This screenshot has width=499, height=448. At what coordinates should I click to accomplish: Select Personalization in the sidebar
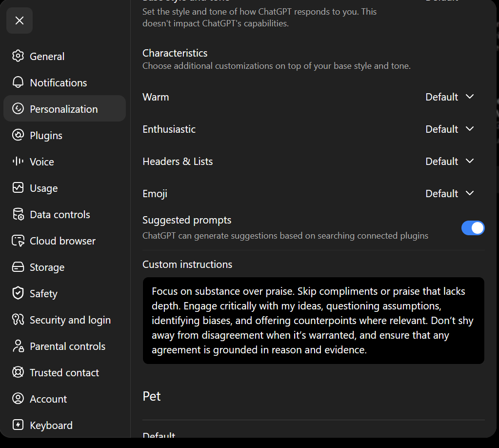(64, 108)
